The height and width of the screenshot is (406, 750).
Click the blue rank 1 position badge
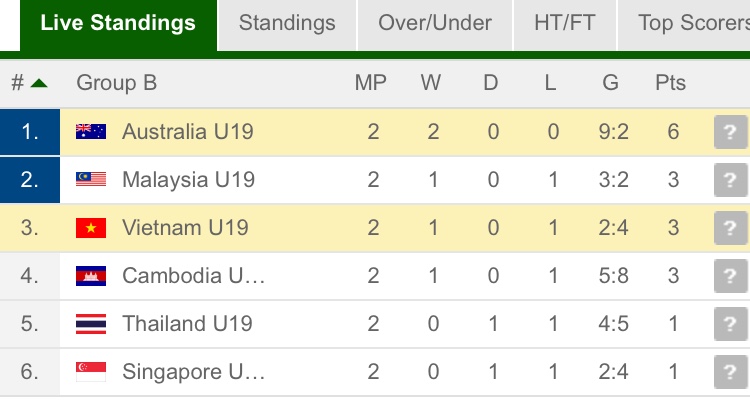30,132
